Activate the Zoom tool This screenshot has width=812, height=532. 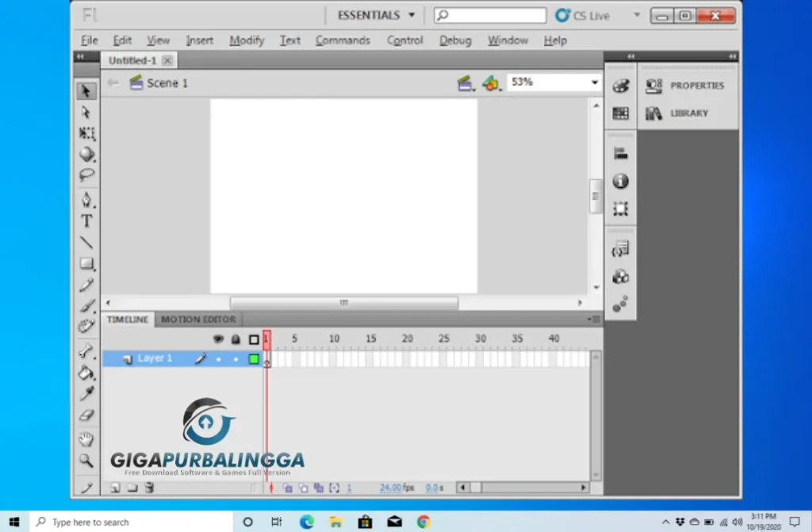[86, 461]
